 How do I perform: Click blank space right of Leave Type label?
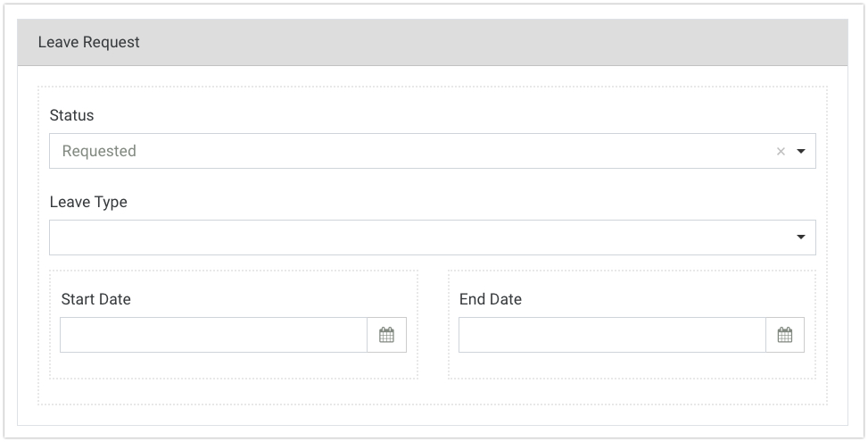[446, 202]
